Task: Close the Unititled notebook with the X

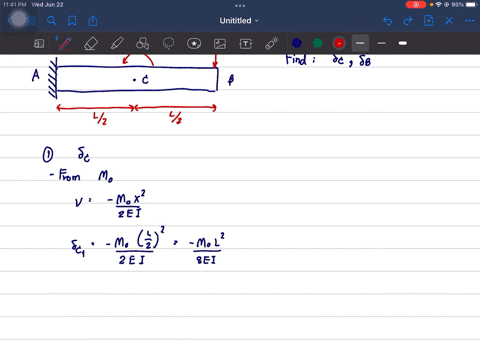Action: click(449, 21)
